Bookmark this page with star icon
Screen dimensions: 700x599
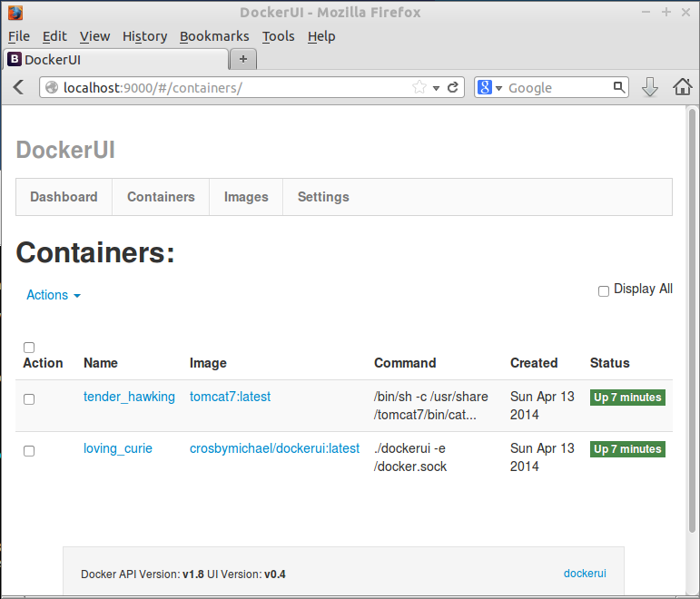tap(419, 87)
